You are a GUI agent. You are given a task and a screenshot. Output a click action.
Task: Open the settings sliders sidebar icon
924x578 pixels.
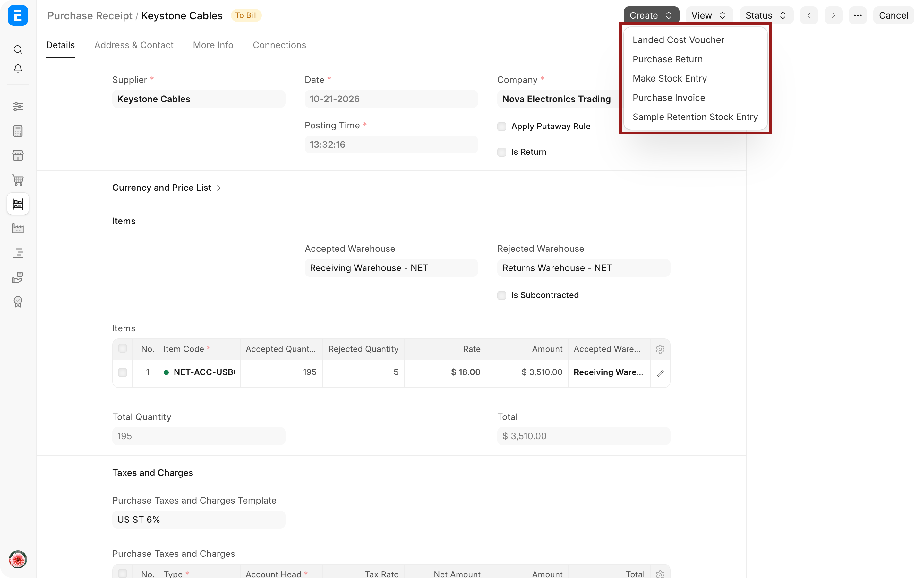pos(18,106)
